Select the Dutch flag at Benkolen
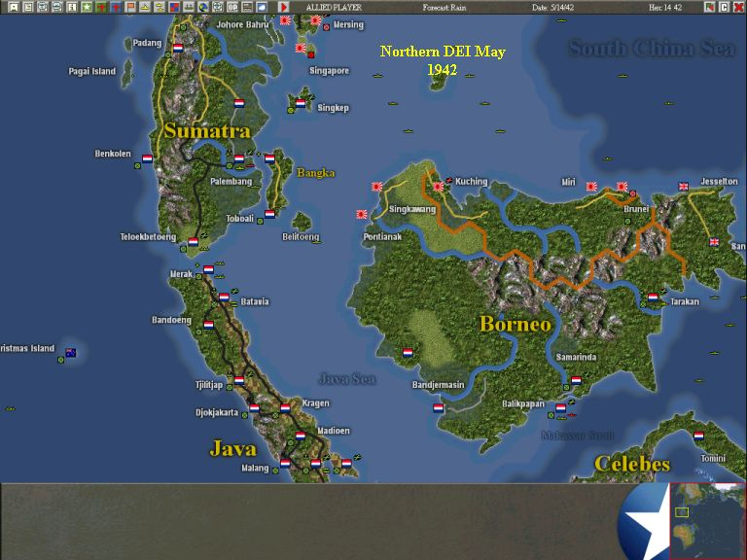747x560 pixels. (148, 158)
